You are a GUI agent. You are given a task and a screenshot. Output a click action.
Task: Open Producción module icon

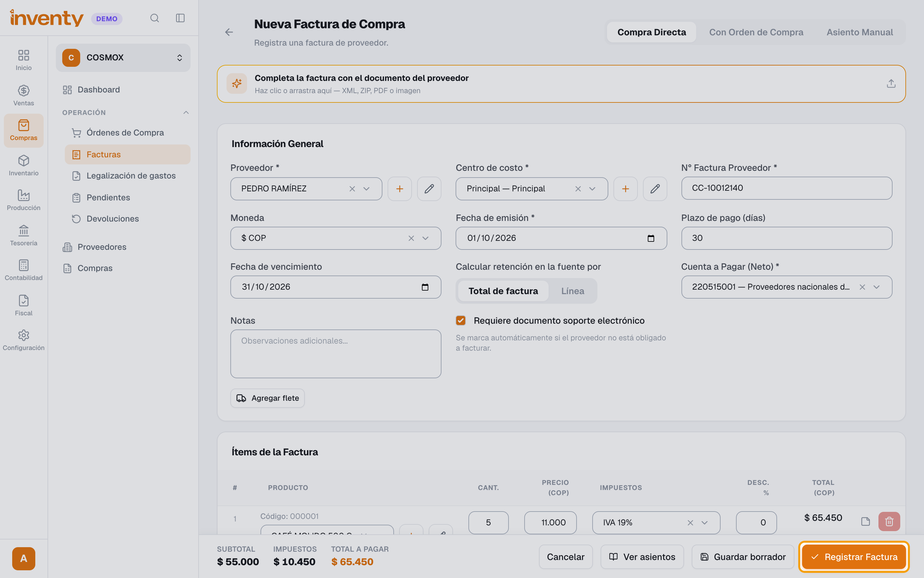pos(24,200)
